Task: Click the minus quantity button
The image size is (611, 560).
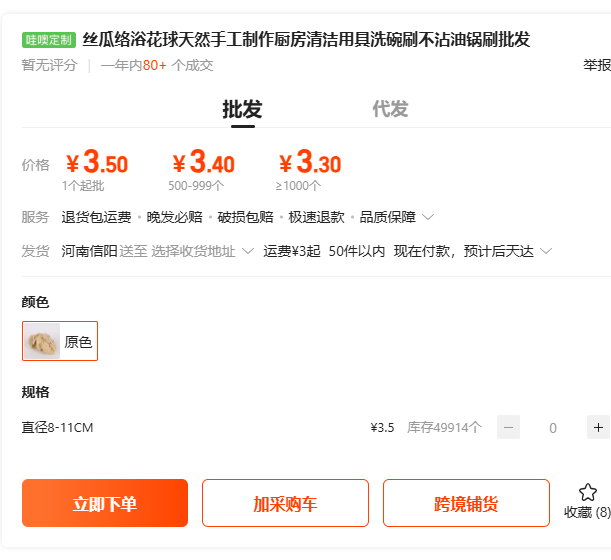Action: point(508,427)
